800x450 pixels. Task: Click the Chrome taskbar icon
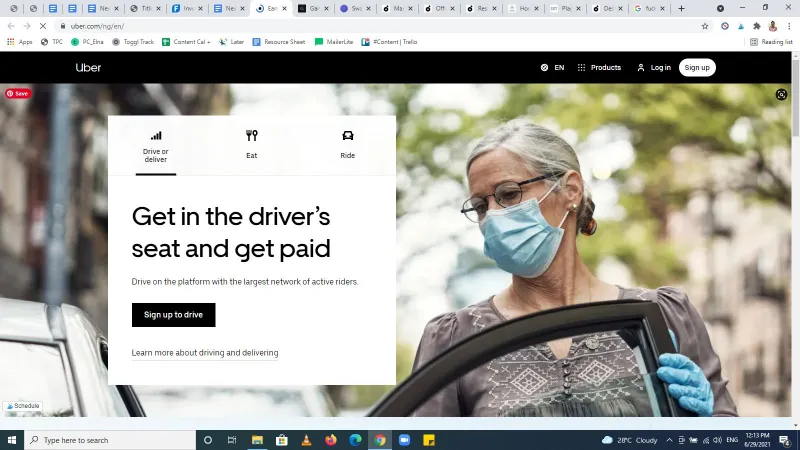coord(380,440)
